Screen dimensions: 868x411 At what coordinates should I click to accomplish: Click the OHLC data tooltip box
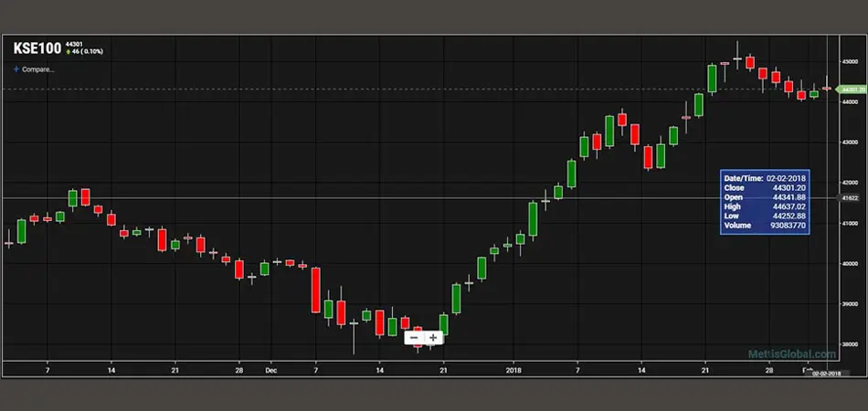[x=765, y=201]
